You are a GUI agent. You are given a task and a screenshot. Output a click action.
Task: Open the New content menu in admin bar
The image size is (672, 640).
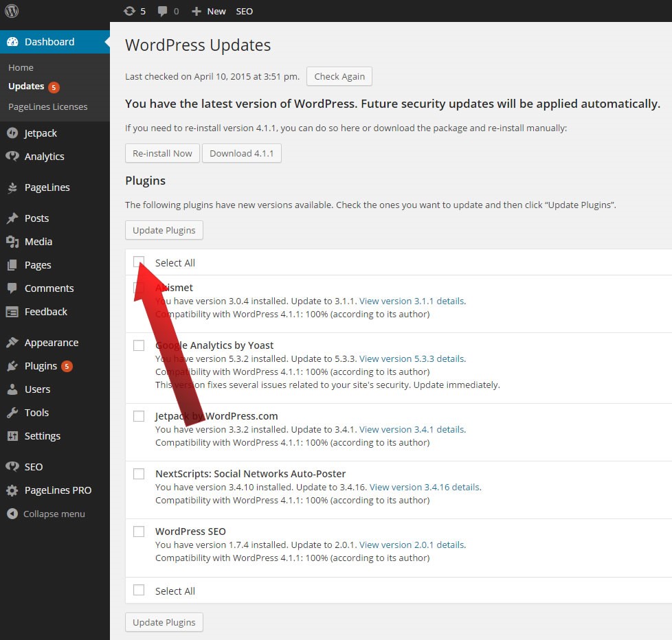(x=209, y=11)
